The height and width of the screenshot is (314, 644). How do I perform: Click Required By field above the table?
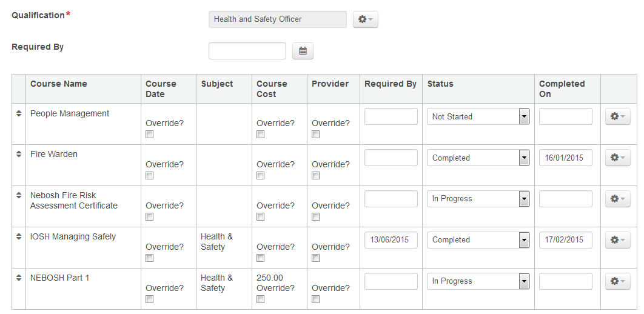(247, 51)
